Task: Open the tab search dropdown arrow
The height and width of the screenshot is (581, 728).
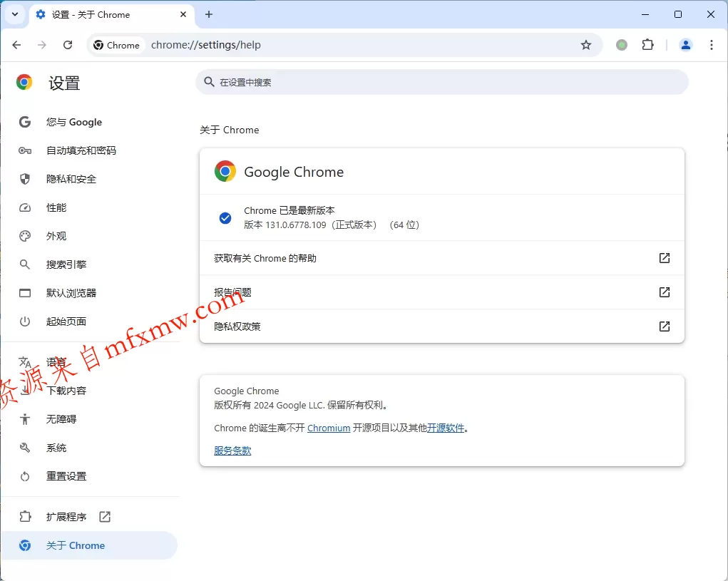Action: 15,14
